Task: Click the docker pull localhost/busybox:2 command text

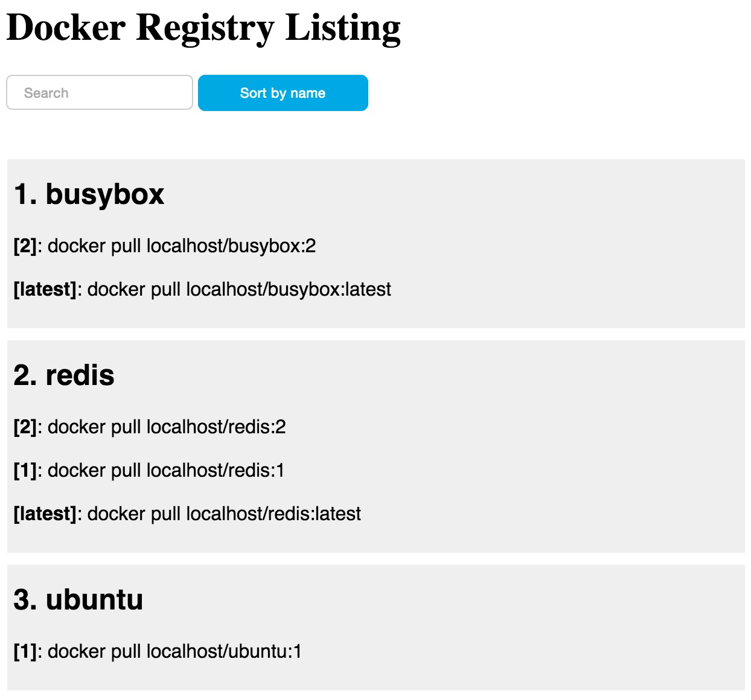Action: click(182, 246)
